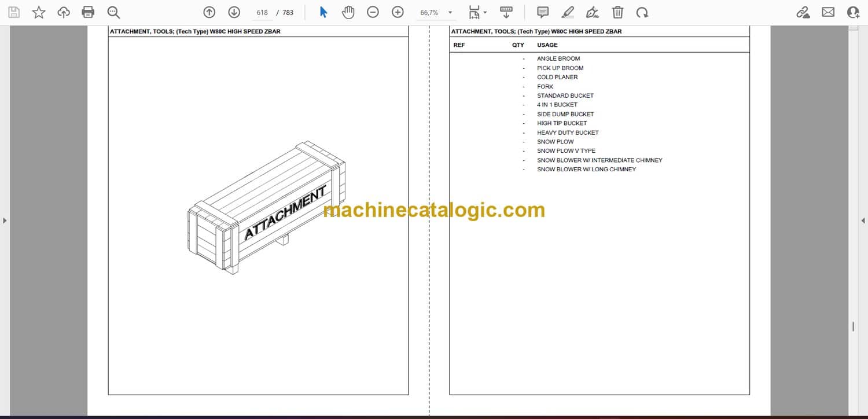Image resolution: width=868 pixels, height=419 pixels.
Task: Add a sticky note comment
Action: coord(543,12)
